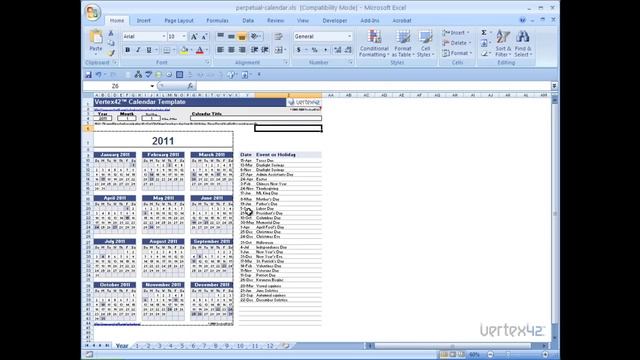Switch to the Insert ribbon tab

pyautogui.click(x=144, y=20)
